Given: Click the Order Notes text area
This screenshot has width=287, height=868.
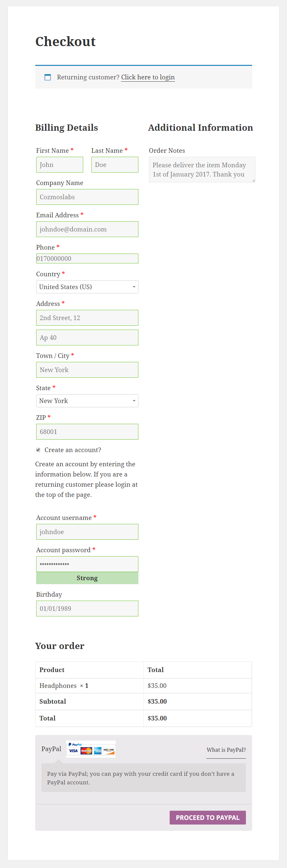Looking at the screenshot, I should [x=202, y=170].
